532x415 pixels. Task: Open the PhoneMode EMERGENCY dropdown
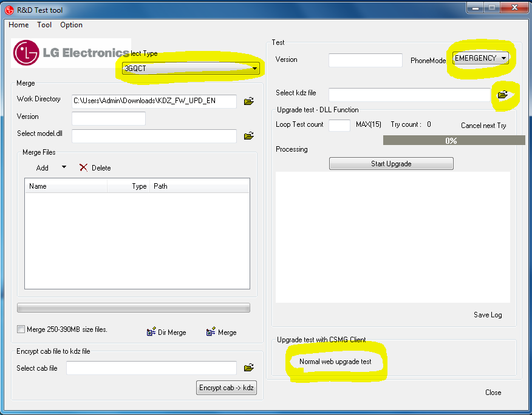pyautogui.click(x=480, y=58)
